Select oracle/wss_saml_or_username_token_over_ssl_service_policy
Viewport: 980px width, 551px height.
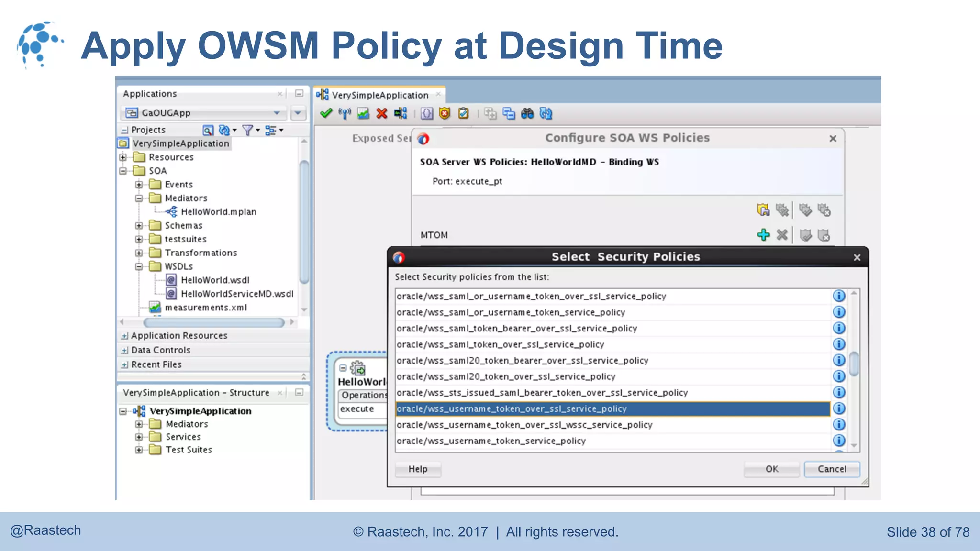click(x=612, y=296)
